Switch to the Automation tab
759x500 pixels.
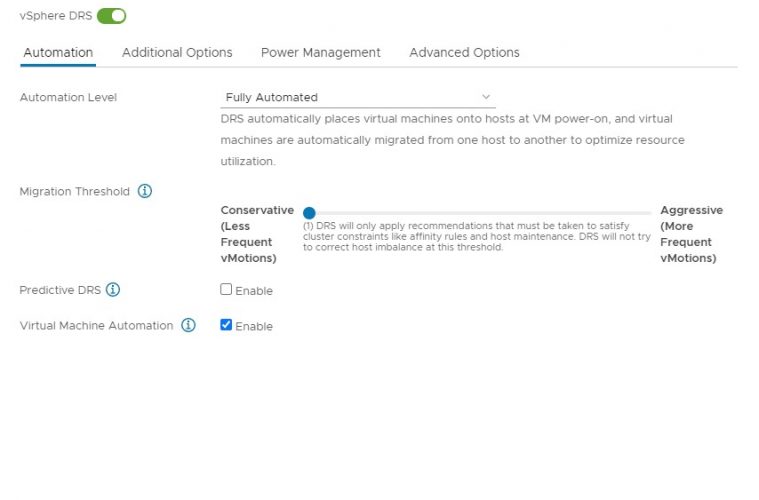click(x=58, y=52)
